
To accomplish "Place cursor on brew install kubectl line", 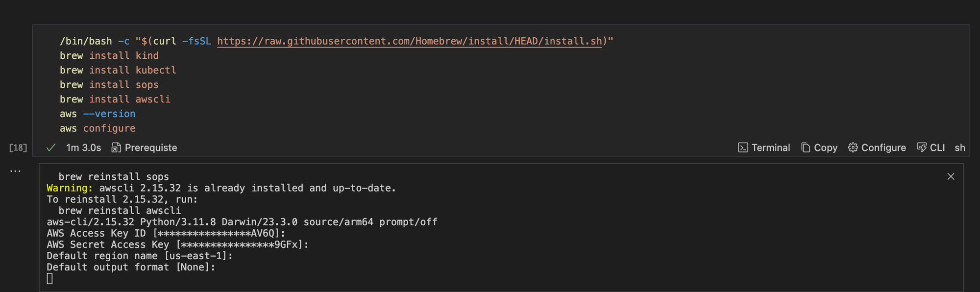I will tap(118, 70).
